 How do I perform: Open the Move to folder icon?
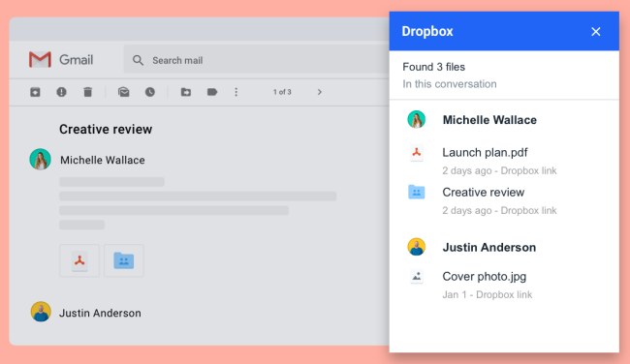(186, 92)
